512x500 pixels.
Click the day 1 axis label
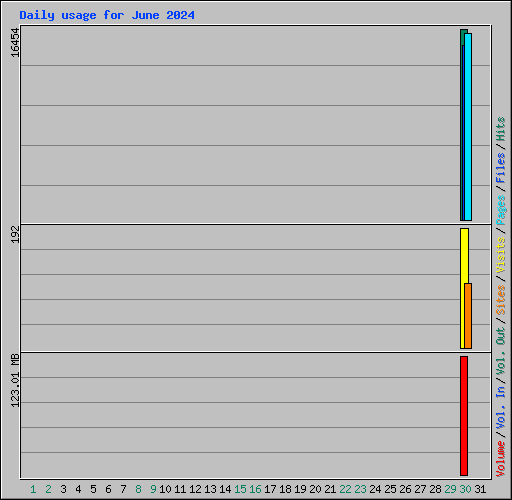click(33, 489)
